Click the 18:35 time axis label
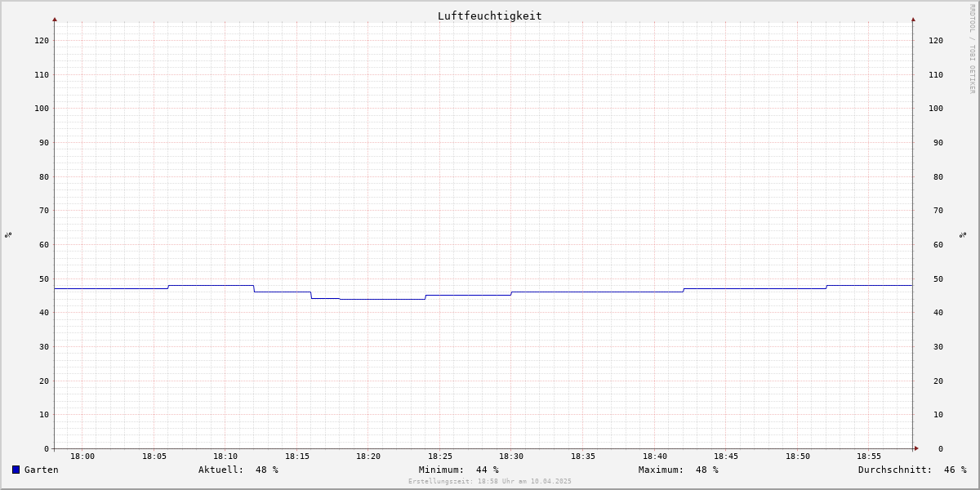This screenshot has width=980, height=490. coord(583,457)
